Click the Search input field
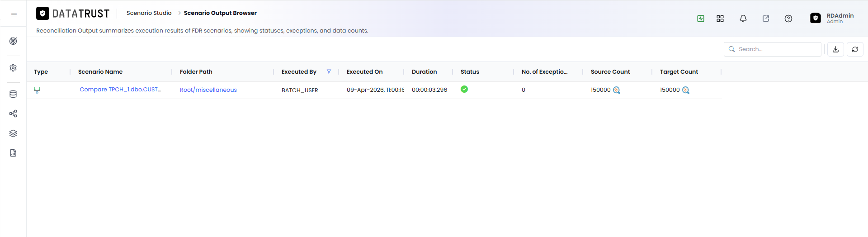 tap(772, 49)
